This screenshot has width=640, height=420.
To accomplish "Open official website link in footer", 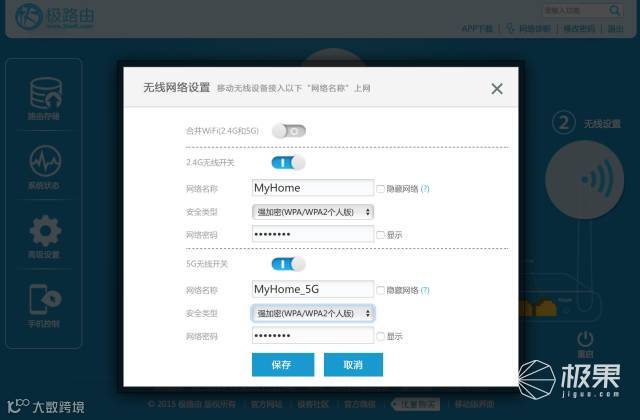I will pyautogui.click(x=267, y=404).
